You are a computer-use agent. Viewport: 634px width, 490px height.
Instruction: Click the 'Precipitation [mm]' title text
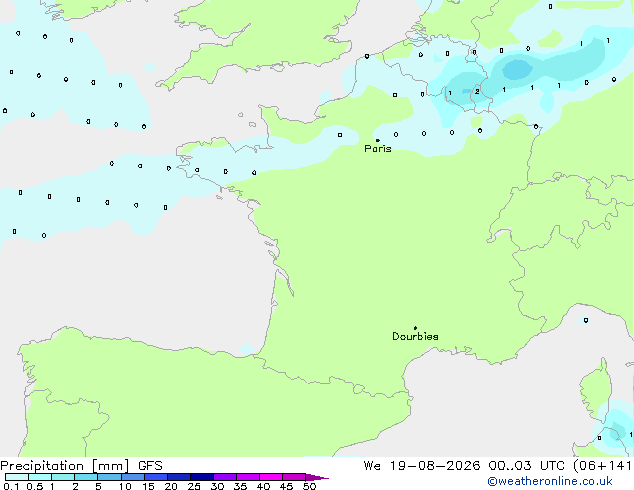tap(65, 466)
